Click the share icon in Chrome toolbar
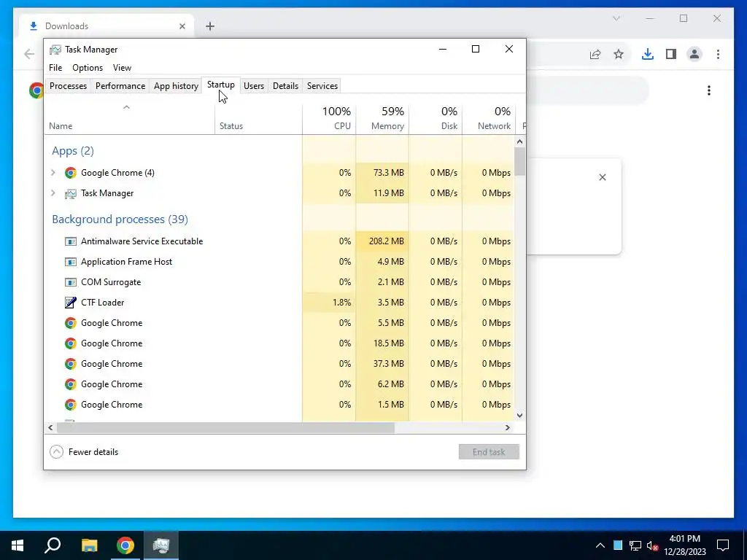The image size is (747, 560). pyautogui.click(x=595, y=54)
